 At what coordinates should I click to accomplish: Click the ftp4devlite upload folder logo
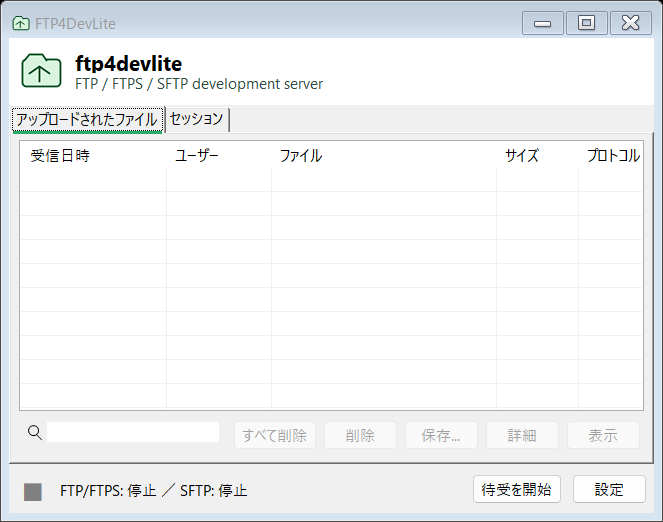(41, 71)
